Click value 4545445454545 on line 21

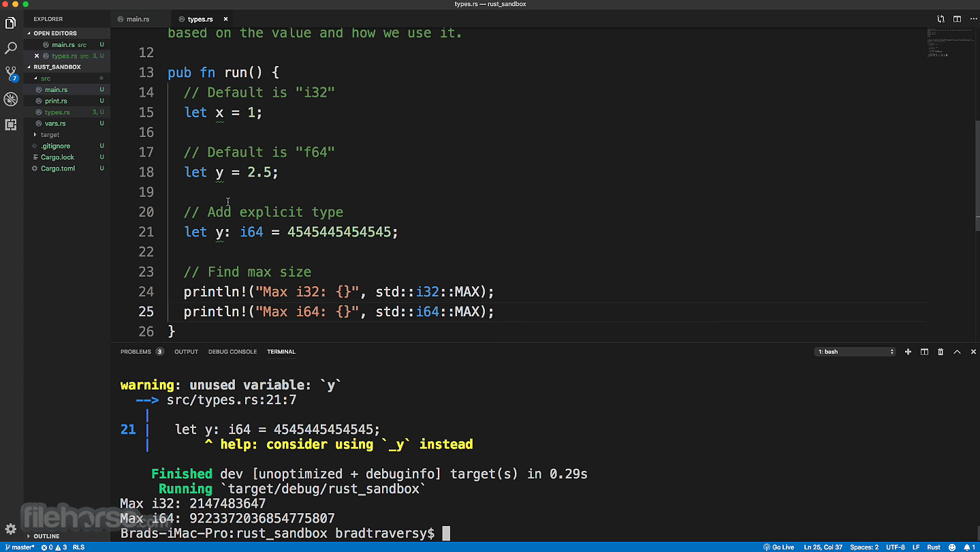[x=339, y=232]
